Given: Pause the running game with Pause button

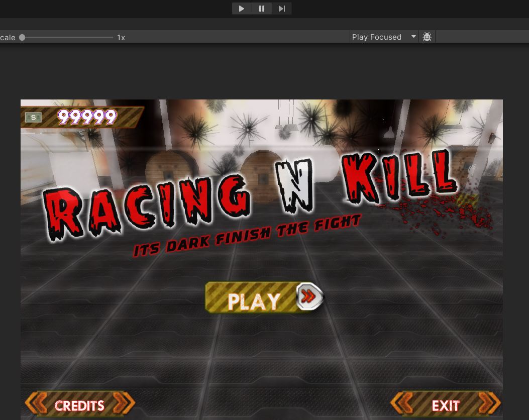Looking at the screenshot, I should (261, 9).
